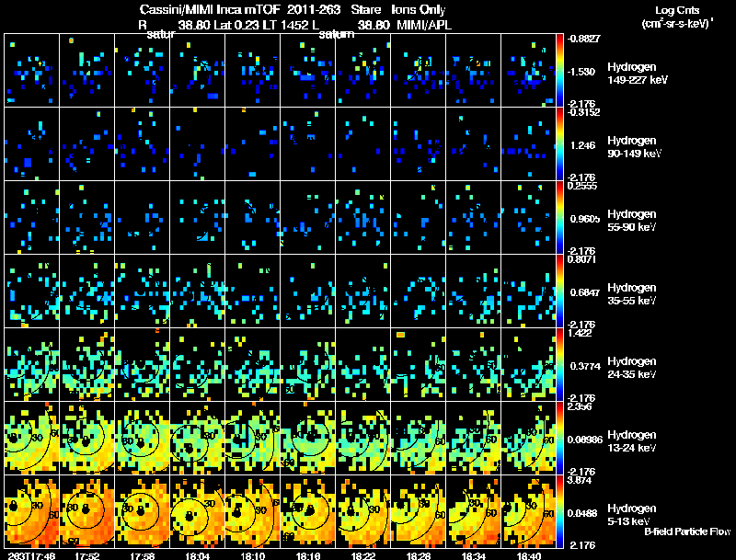Viewport: 736px width, 560px height.
Task: Click the '0.6847' color scale value
Action: point(584,292)
